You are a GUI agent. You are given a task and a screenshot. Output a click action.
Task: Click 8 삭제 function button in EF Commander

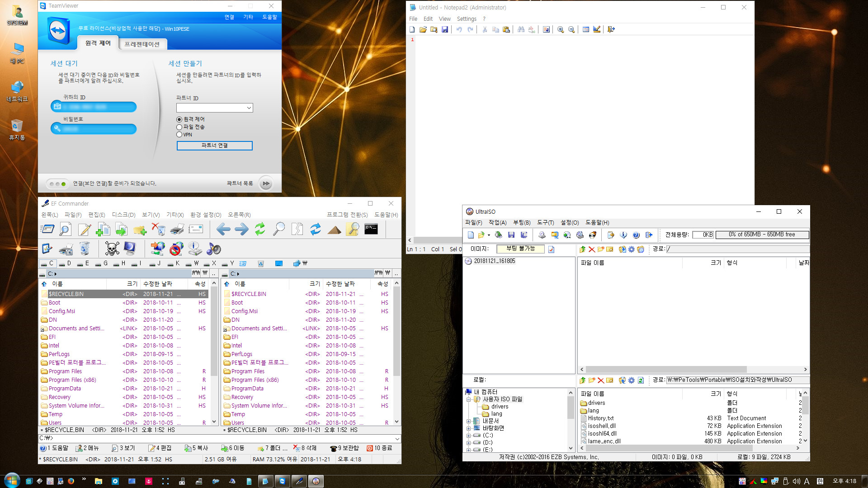pyautogui.click(x=305, y=448)
